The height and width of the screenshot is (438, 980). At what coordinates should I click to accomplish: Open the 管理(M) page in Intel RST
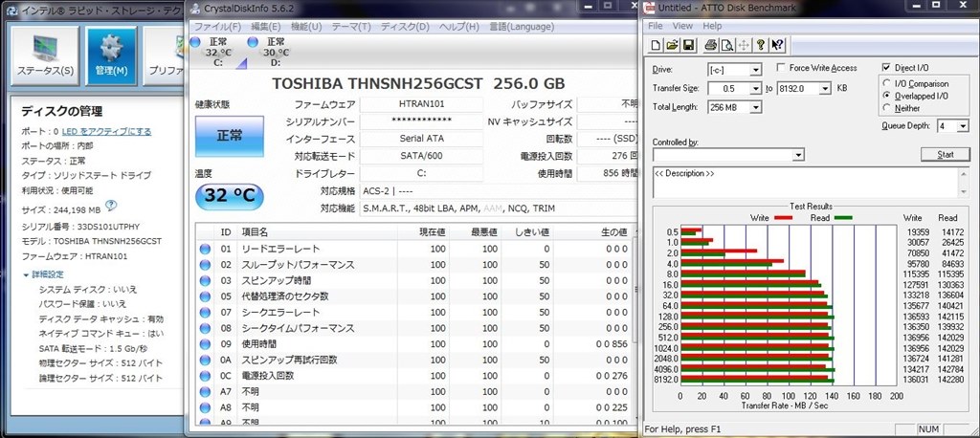tap(111, 56)
